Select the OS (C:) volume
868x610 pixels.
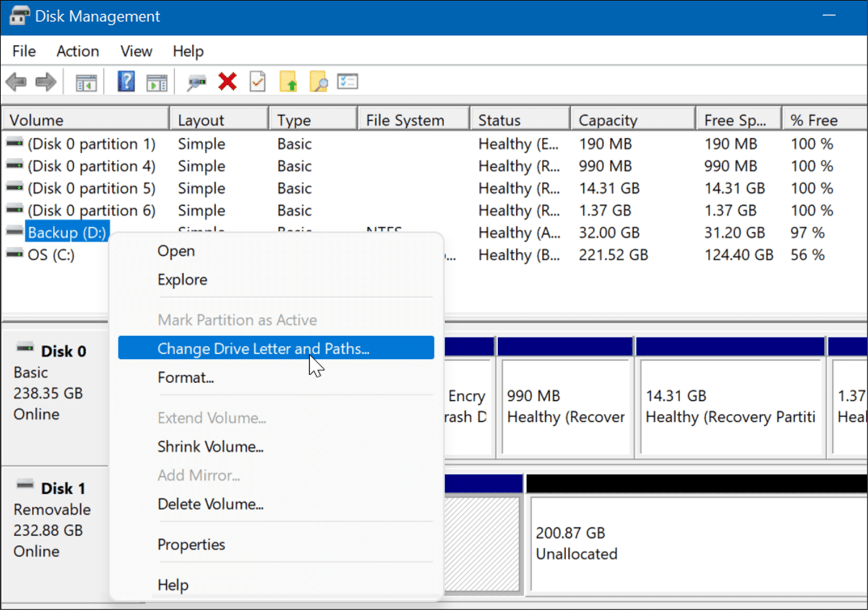click(56, 255)
